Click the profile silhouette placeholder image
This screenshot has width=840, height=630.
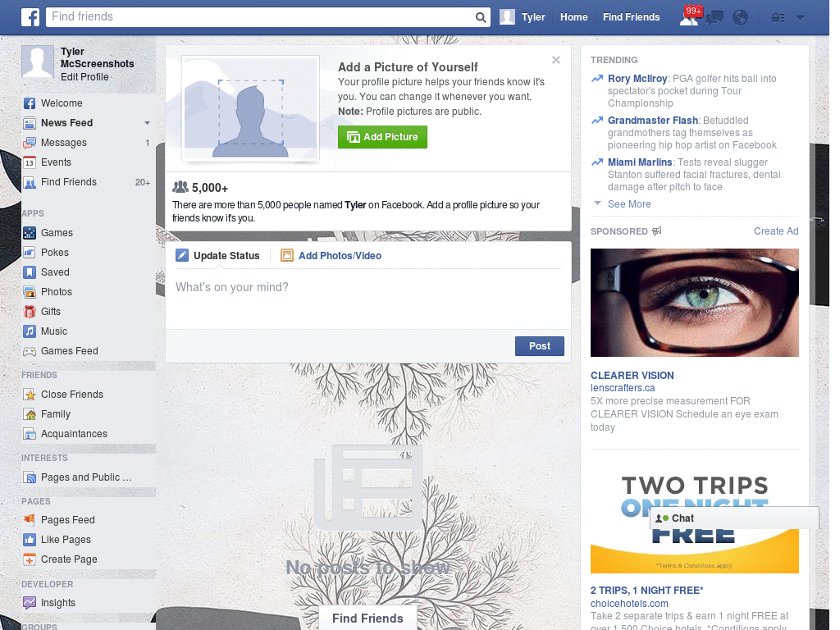[251, 109]
